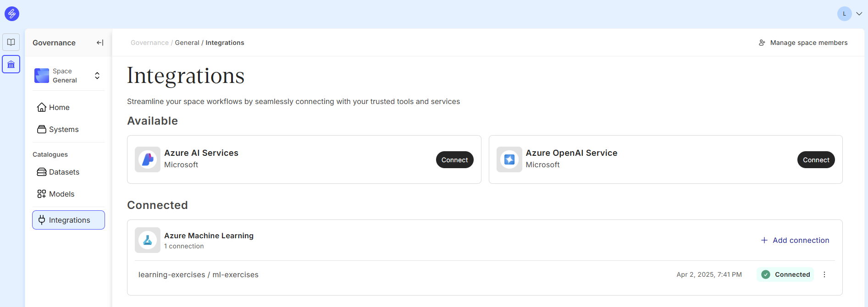The image size is (868, 307).
Task: Click the app logo in top-left corner
Action: pyautogui.click(x=12, y=14)
